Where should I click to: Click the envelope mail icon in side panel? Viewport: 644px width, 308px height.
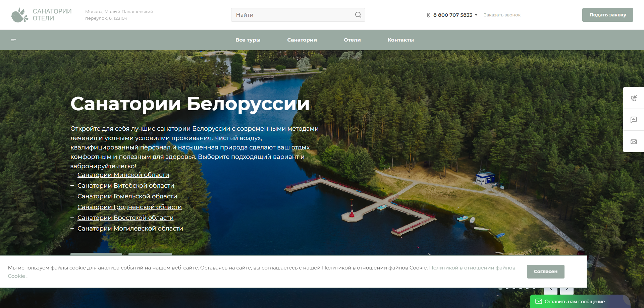[x=634, y=142]
